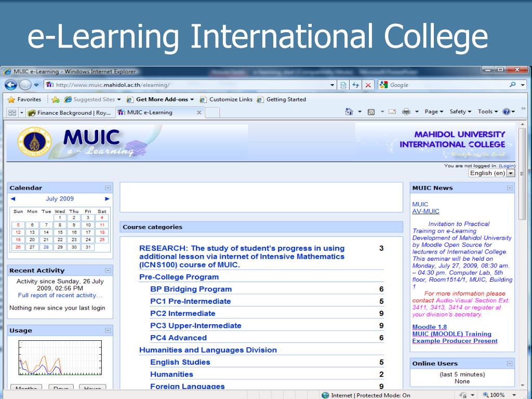Click the Quick Tabs grid icon
532x399 pixels.
coord(12,112)
